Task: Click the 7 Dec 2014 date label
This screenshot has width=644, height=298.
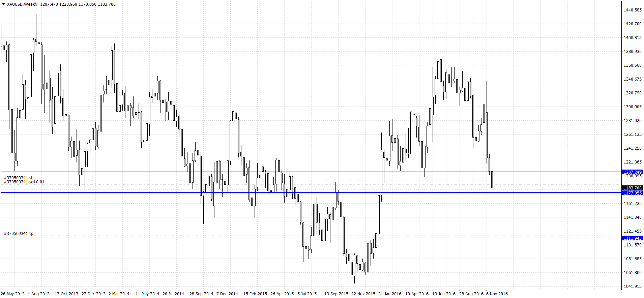Action: [x=227, y=294]
